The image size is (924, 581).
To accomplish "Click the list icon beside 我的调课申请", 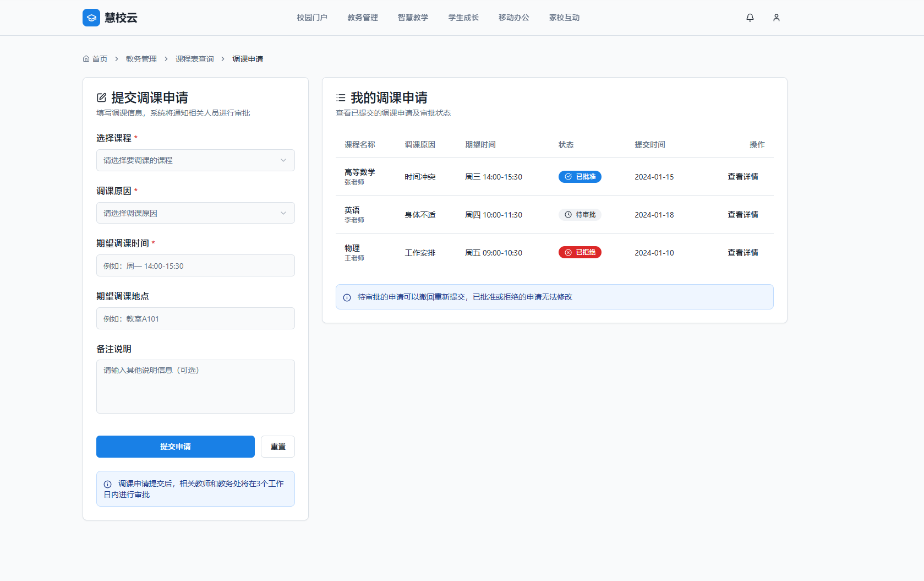I will point(341,97).
